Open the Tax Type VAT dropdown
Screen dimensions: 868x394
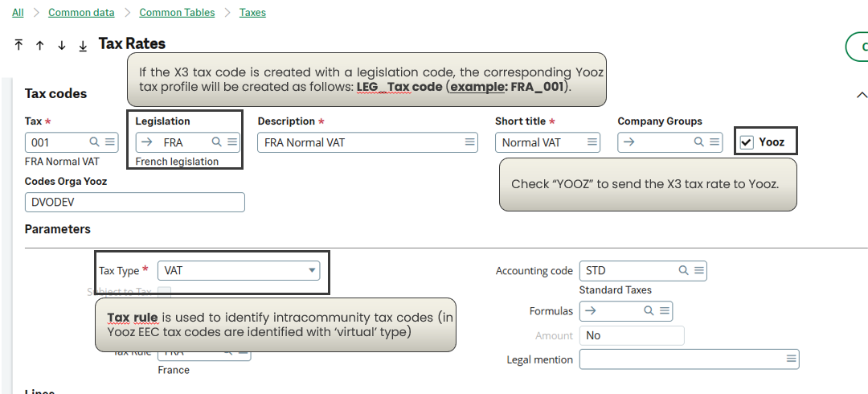tap(239, 270)
